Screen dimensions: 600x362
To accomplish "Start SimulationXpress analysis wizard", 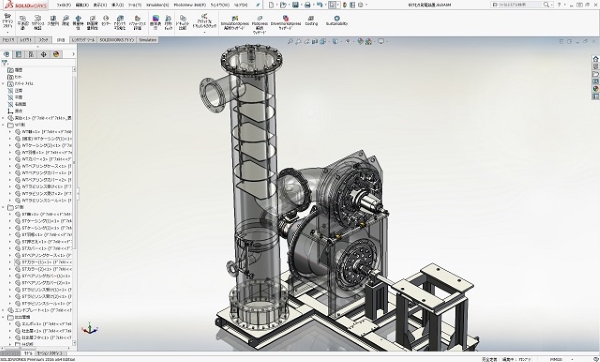I will [x=234, y=22].
